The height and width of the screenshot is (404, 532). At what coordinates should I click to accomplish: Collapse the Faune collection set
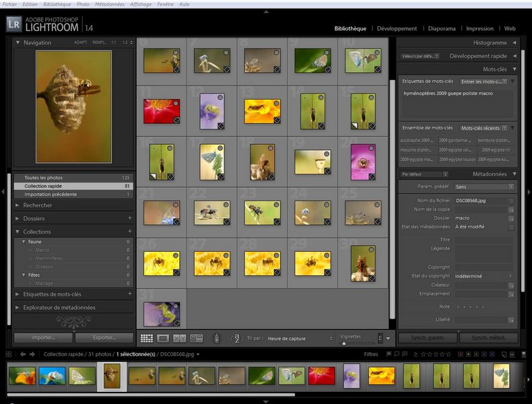click(24, 241)
